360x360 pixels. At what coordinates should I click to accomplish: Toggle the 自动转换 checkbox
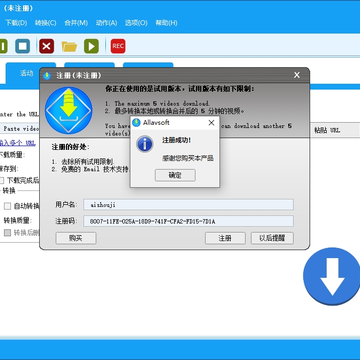(7, 206)
